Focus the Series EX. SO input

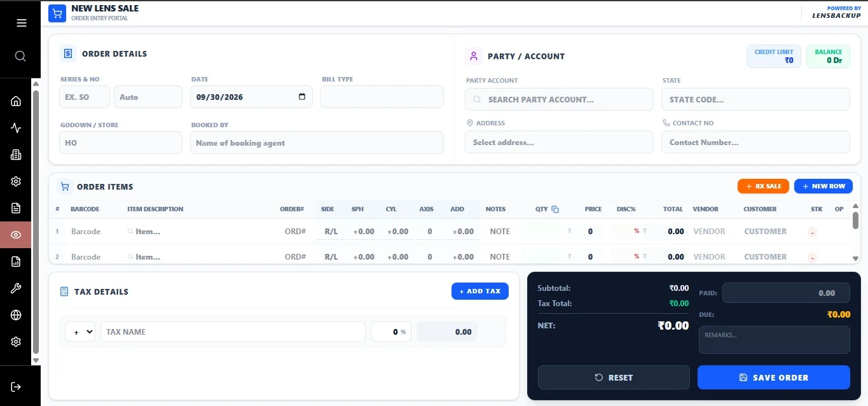click(85, 97)
